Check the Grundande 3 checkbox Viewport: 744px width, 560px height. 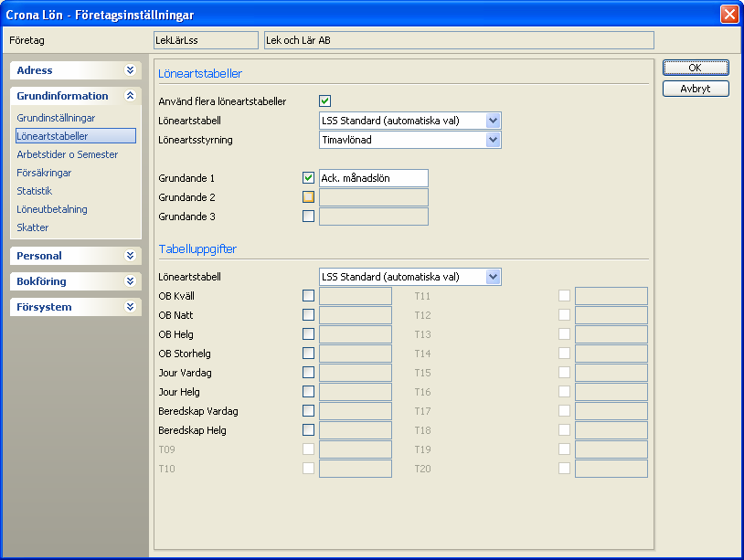coord(308,217)
